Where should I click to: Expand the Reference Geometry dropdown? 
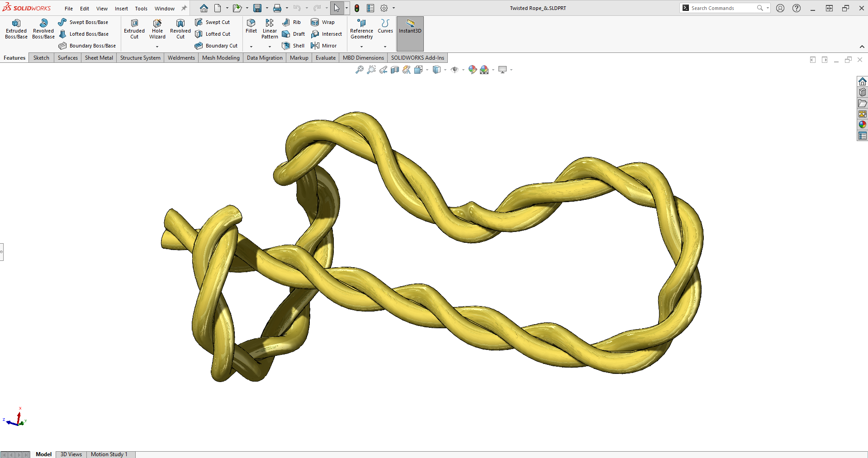(x=361, y=47)
